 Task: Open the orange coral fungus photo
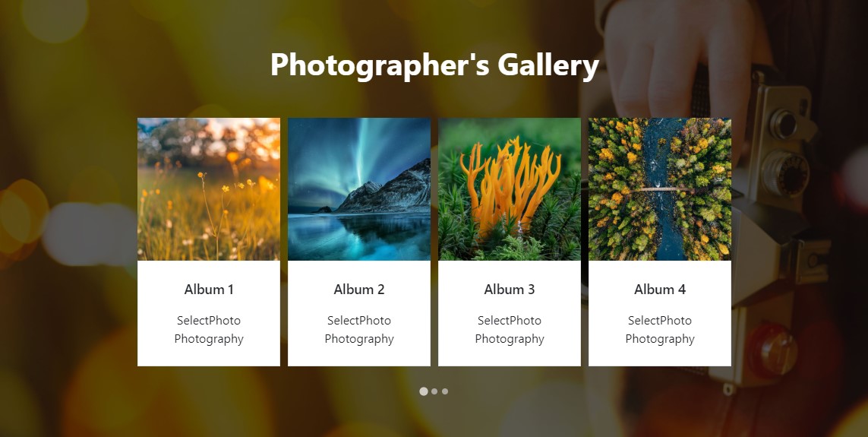click(510, 189)
